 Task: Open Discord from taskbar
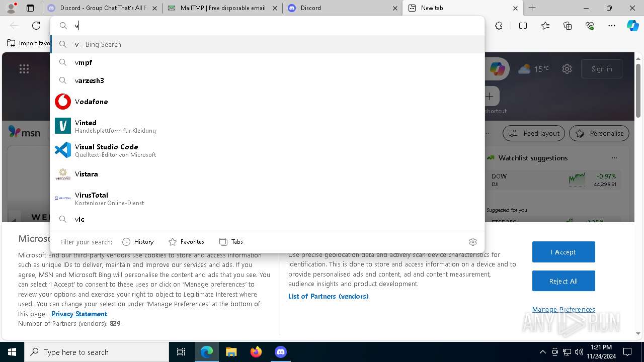(281, 352)
